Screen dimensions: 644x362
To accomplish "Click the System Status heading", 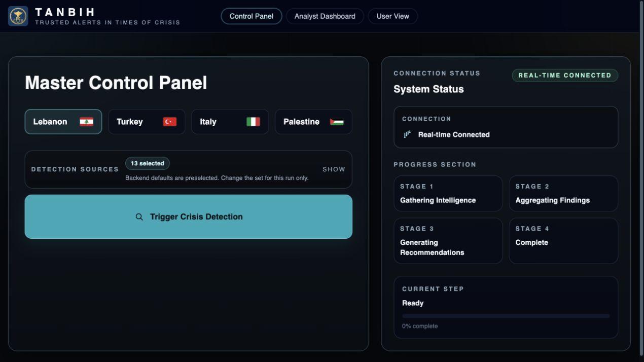I will point(428,89).
